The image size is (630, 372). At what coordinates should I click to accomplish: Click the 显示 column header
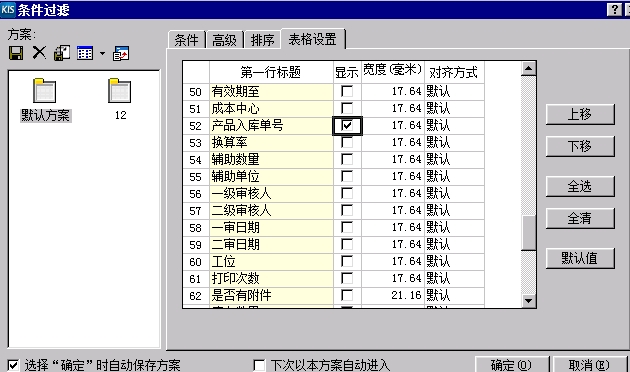click(x=347, y=72)
